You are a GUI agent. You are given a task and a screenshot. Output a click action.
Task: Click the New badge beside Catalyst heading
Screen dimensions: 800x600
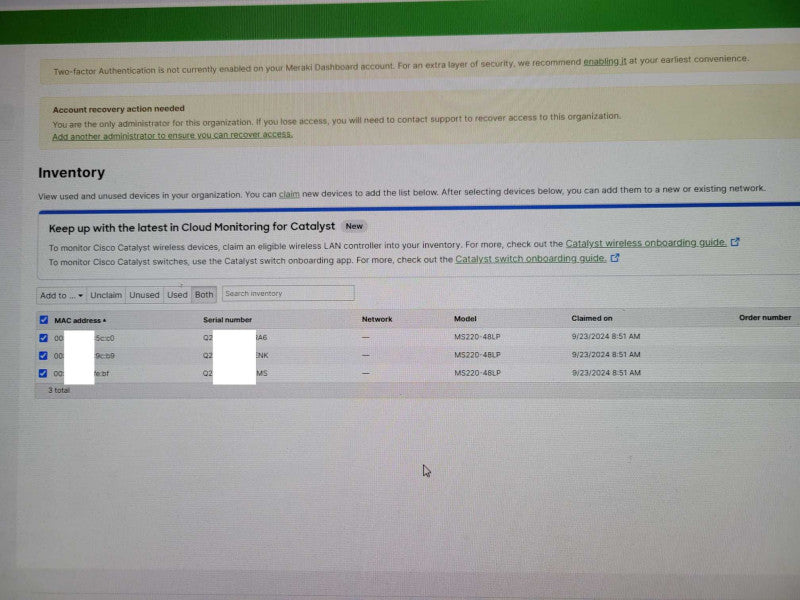(x=354, y=226)
